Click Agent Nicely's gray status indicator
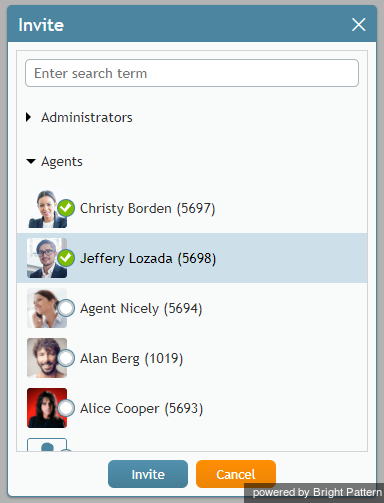The image size is (384, 503). pos(66,308)
